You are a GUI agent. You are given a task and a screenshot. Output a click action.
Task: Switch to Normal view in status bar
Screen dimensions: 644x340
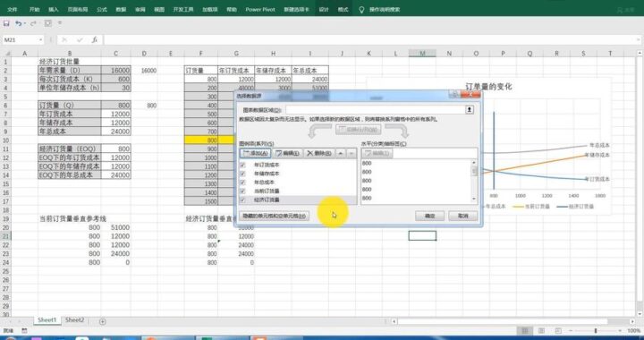(x=524, y=330)
